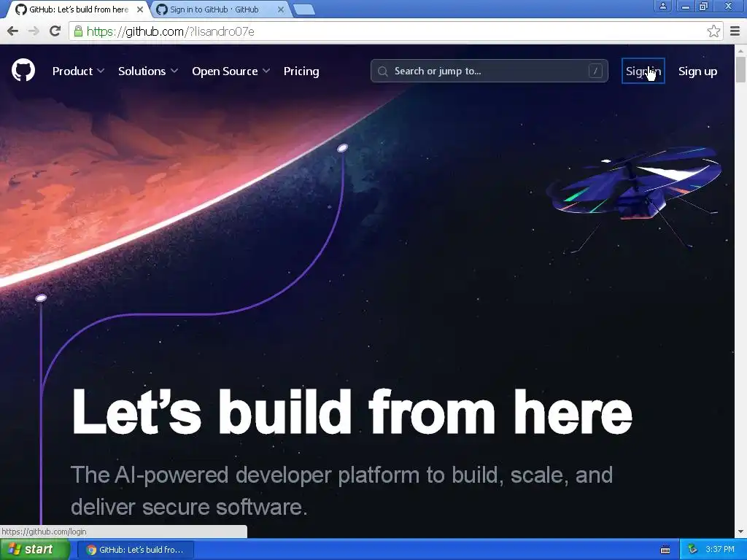Click the Chrome user profile icon

[x=662, y=6]
